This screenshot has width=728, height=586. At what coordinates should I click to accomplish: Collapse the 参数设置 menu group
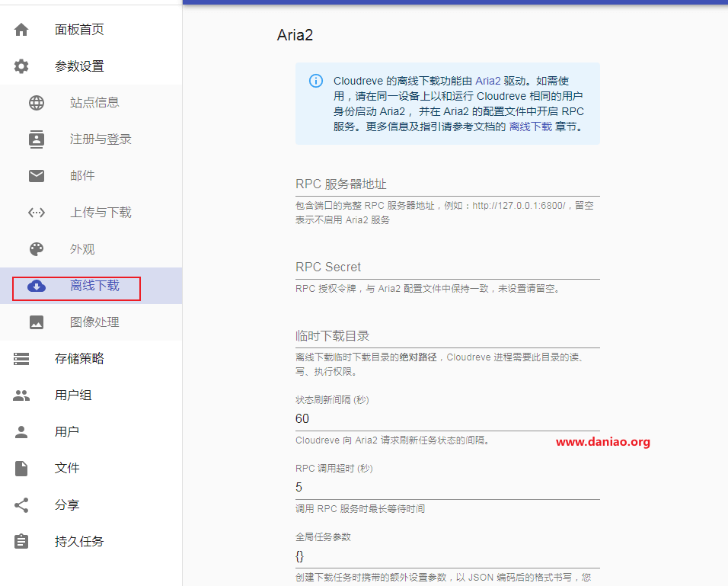pos(79,66)
